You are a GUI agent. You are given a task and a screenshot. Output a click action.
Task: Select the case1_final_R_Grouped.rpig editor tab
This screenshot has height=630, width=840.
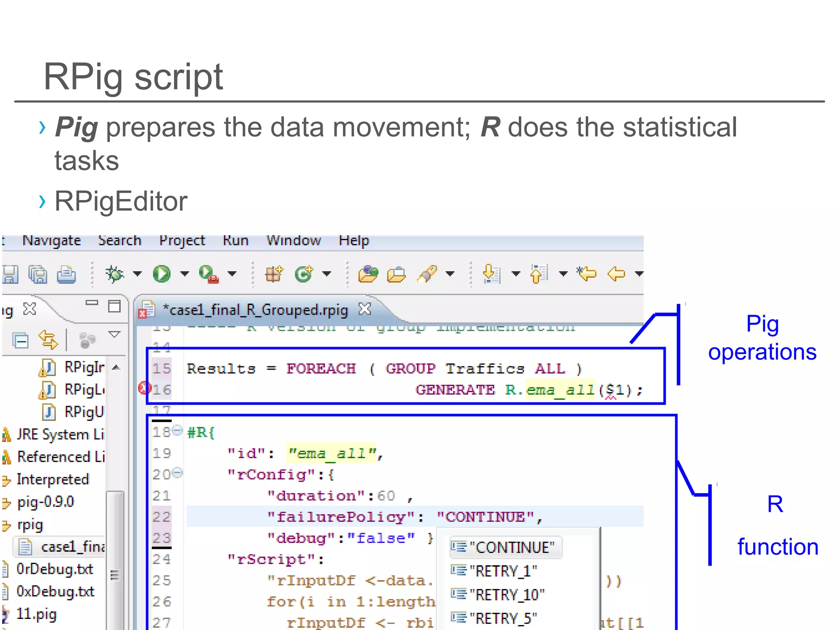pyautogui.click(x=254, y=310)
